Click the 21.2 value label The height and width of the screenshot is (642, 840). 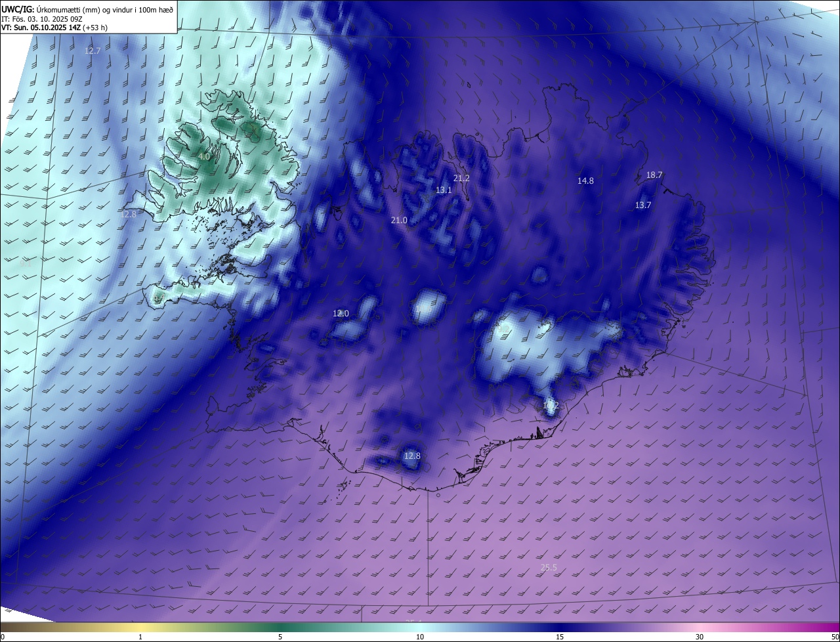462,178
